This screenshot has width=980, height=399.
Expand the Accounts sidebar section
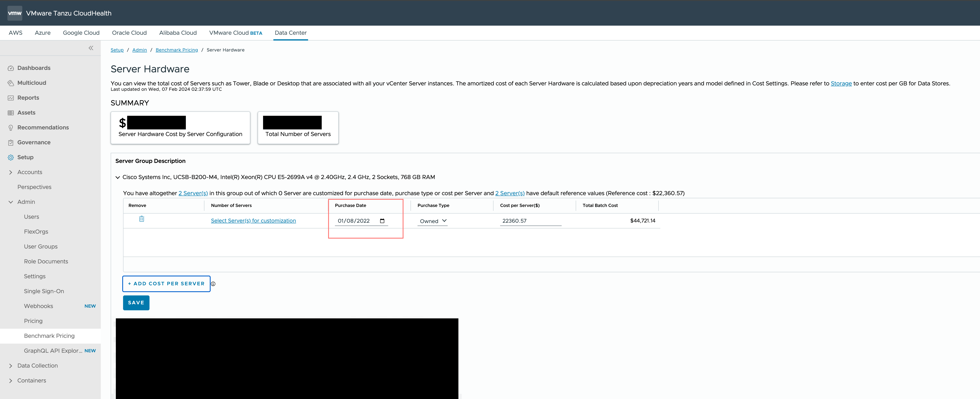pyautogui.click(x=11, y=172)
